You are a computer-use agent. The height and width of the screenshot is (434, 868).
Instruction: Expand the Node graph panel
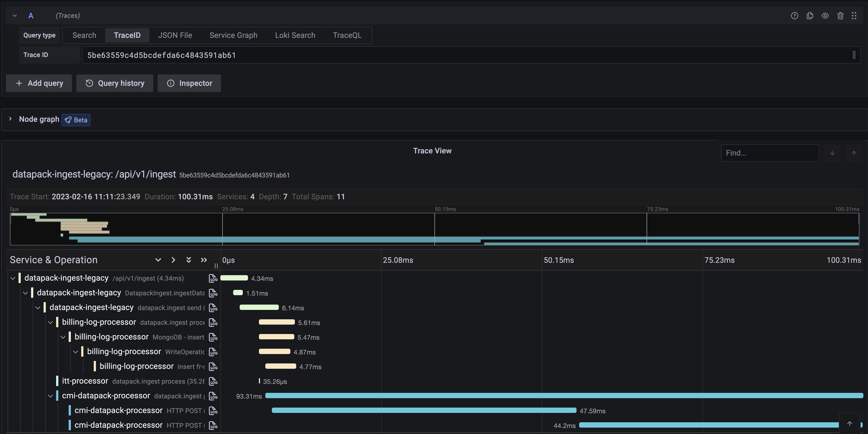10,119
